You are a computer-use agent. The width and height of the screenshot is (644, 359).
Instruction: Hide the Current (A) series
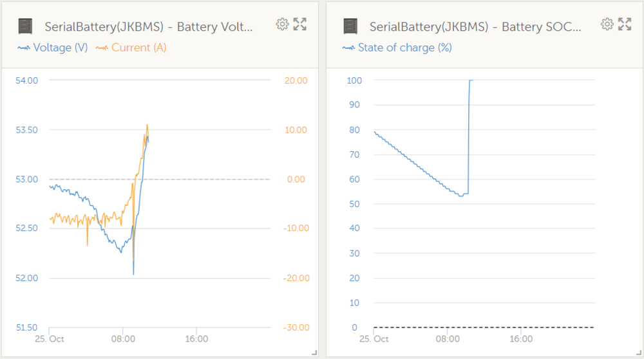(138, 48)
